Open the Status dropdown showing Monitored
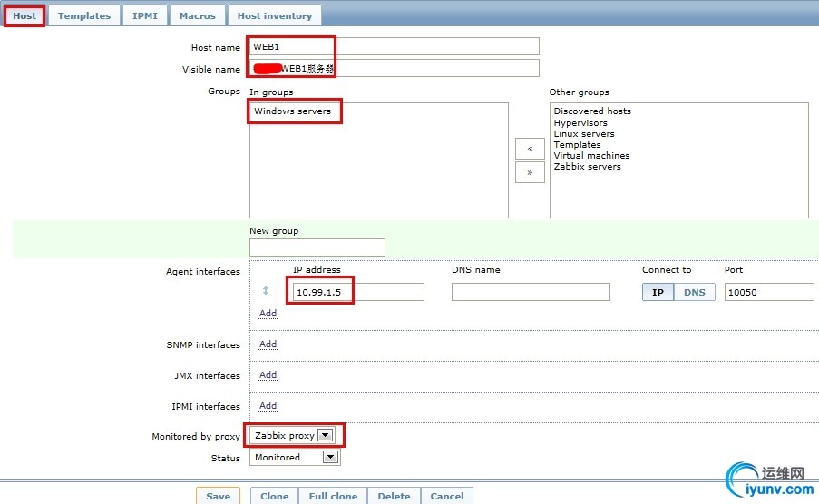Image resolution: width=819 pixels, height=504 pixels. point(295,457)
